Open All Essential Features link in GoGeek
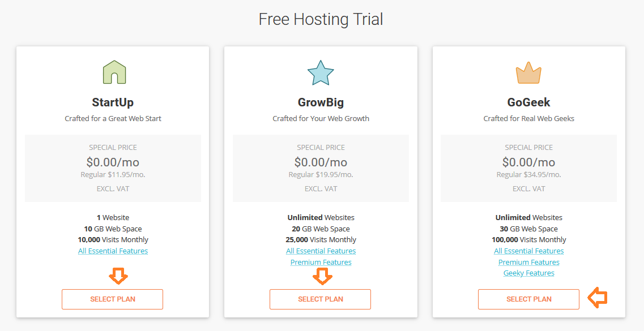The image size is (644, 331). [528, 251]
